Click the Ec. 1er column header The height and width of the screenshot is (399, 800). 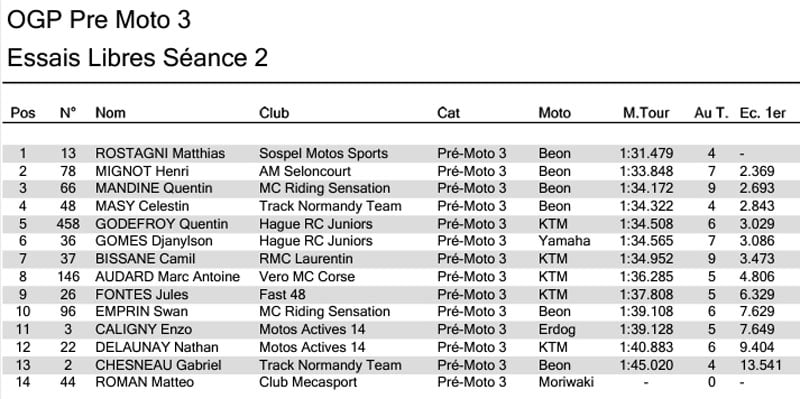(x=763, y=113)
